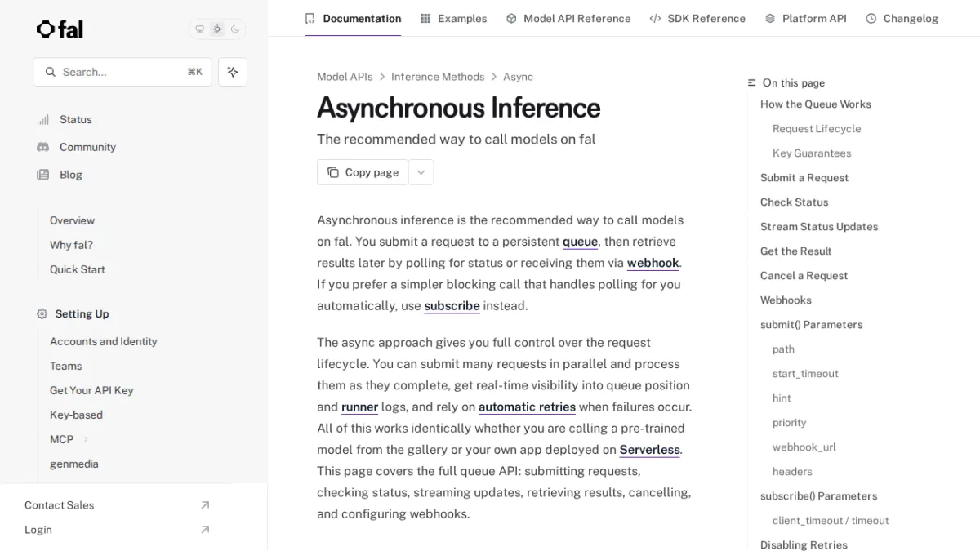The width and height of the screenshot is (980, 551).
Task: Click Model APIs breadcrumb
Action: 345,77
